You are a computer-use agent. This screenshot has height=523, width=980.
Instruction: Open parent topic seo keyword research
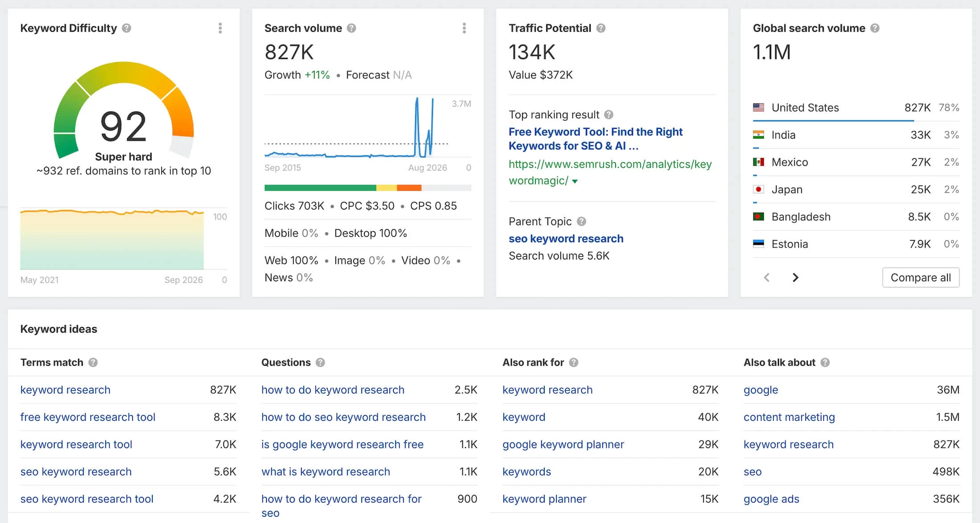tap(566, 239)
